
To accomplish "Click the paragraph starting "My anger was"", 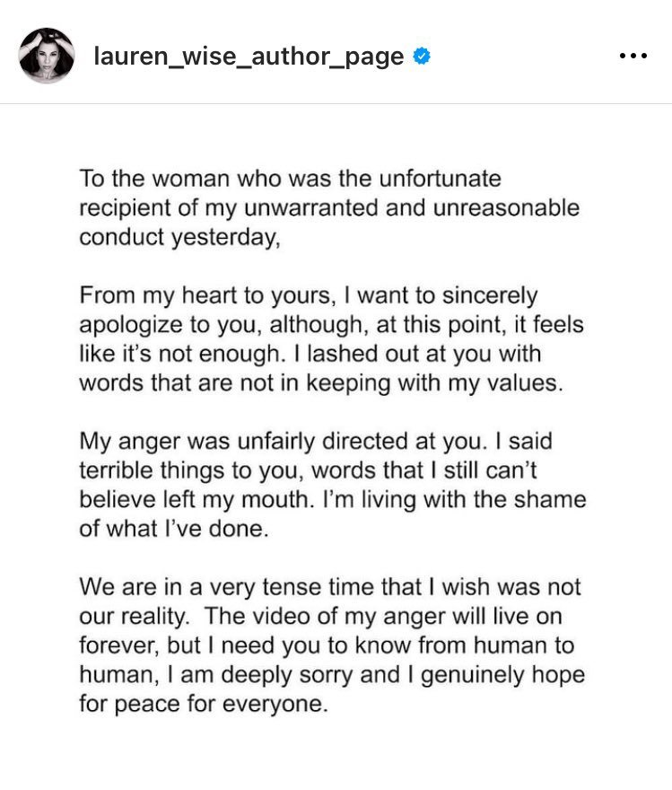I will pos(333,485).
